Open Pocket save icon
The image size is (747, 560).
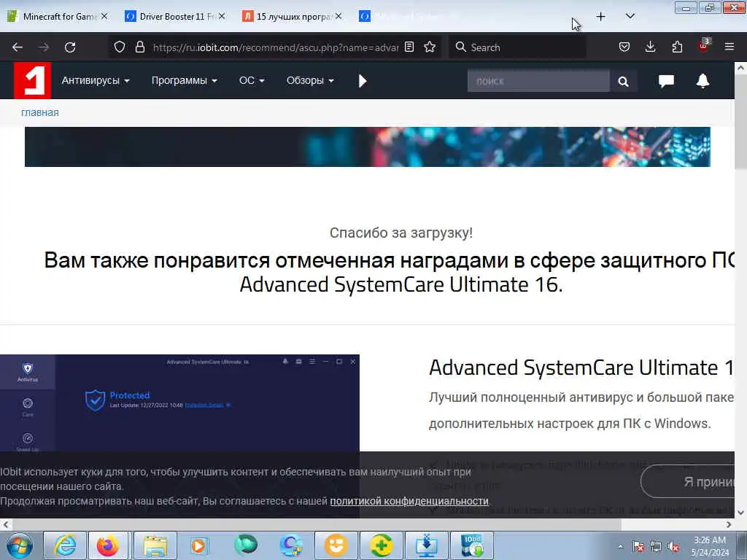pyautogui.click(x=624, y=47)
